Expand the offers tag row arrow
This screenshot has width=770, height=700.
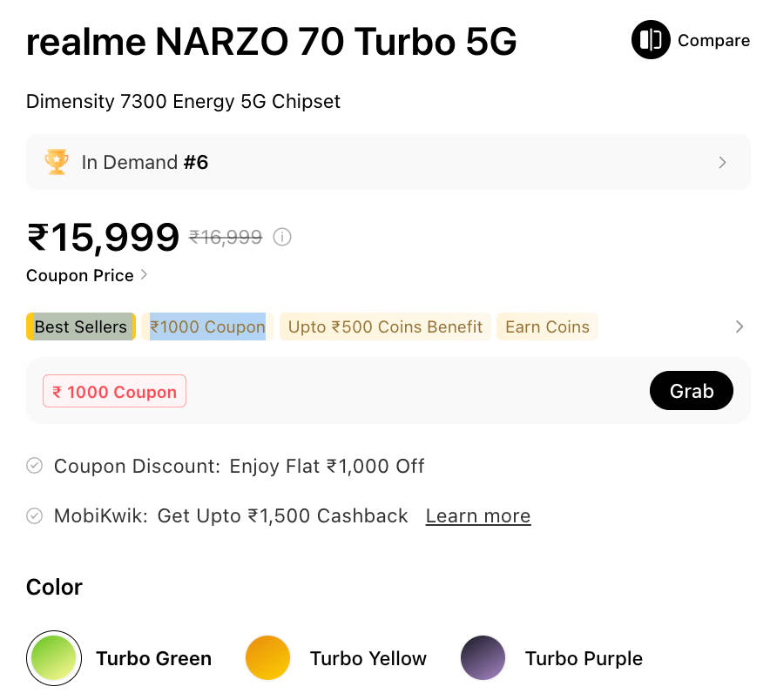tap(739, 327)
